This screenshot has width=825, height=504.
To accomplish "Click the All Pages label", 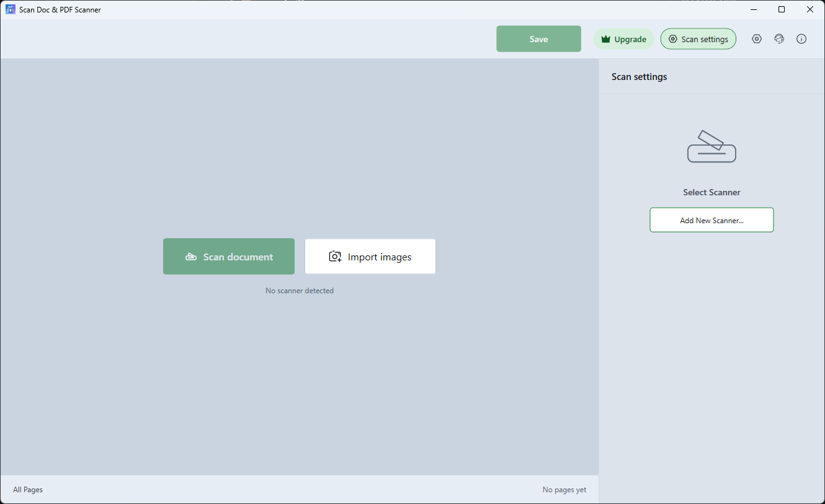I will click(x=28, y=490).
